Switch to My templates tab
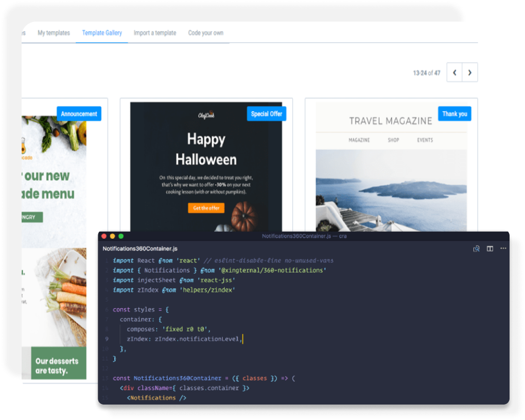 click(x=54, y=33)
